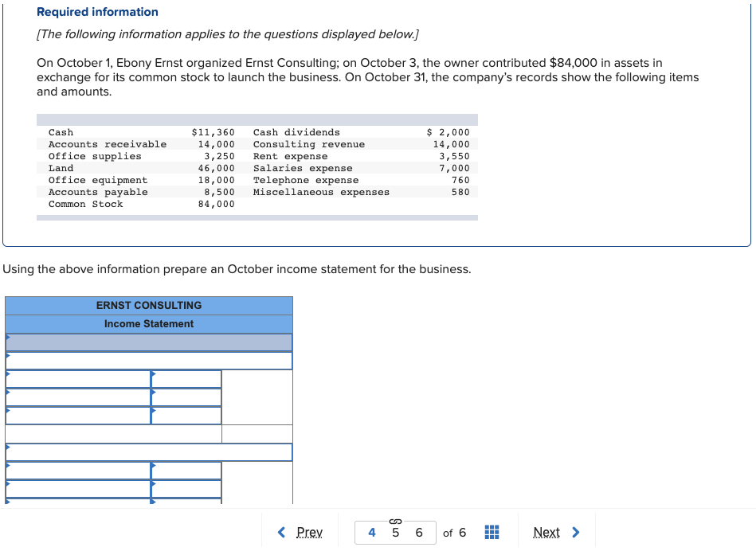
Task: Open the second header row dropdown
Action: 149,361
